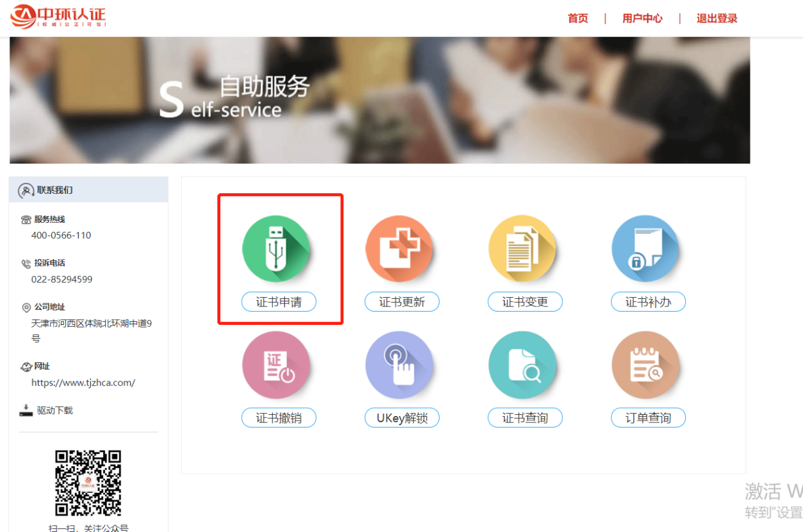Open 首页 in the top navigation

point(578,18)
